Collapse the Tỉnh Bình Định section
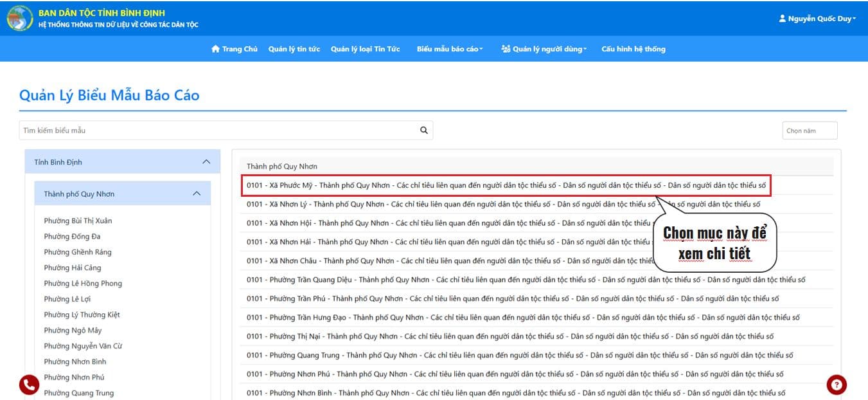 click(123, 162)
